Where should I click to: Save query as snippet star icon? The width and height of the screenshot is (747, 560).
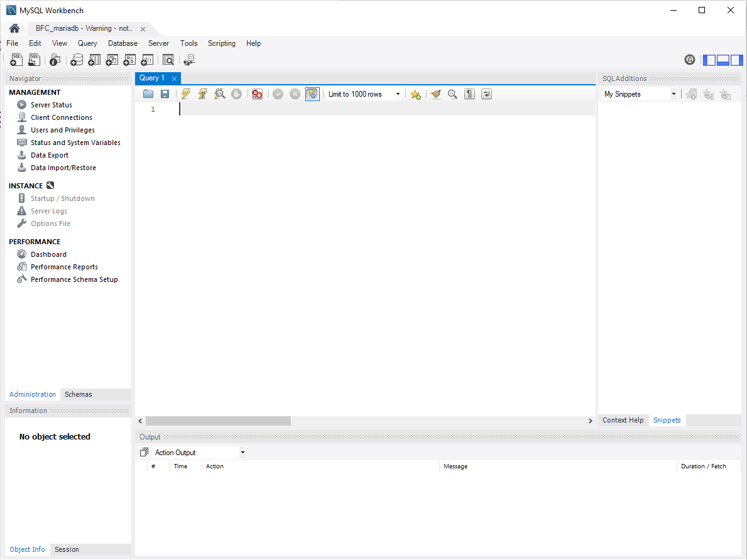(415, 94)
